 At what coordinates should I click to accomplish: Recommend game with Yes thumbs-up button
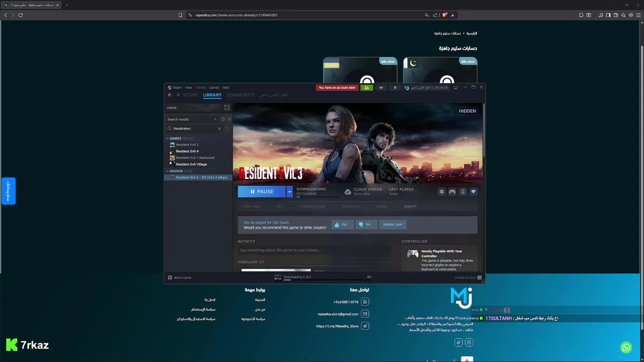click(342, 224)
